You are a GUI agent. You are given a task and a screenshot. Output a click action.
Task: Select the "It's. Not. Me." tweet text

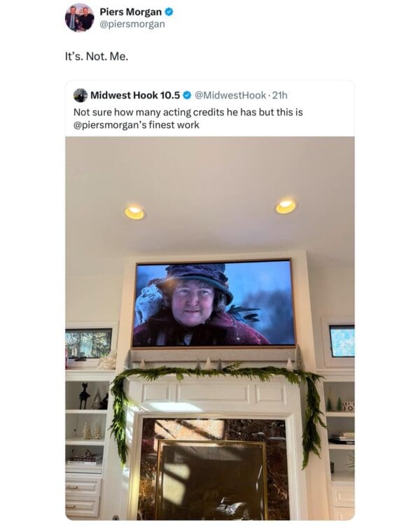pyautogui.click(x=97, y=57)
